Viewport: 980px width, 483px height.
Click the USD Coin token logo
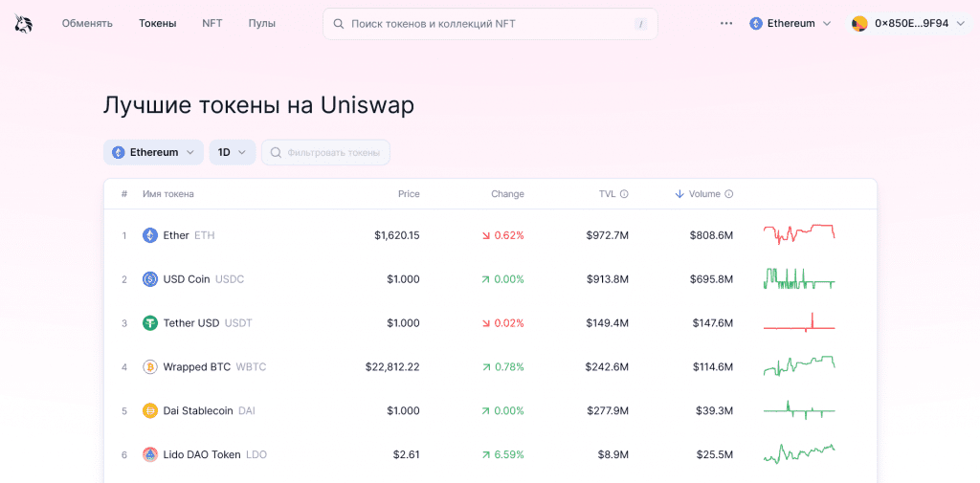(150, 279)
